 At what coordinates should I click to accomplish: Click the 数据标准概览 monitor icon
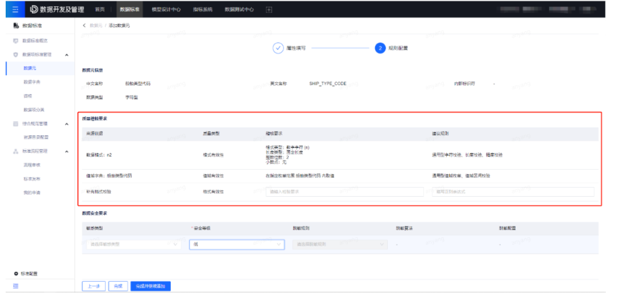16,41
